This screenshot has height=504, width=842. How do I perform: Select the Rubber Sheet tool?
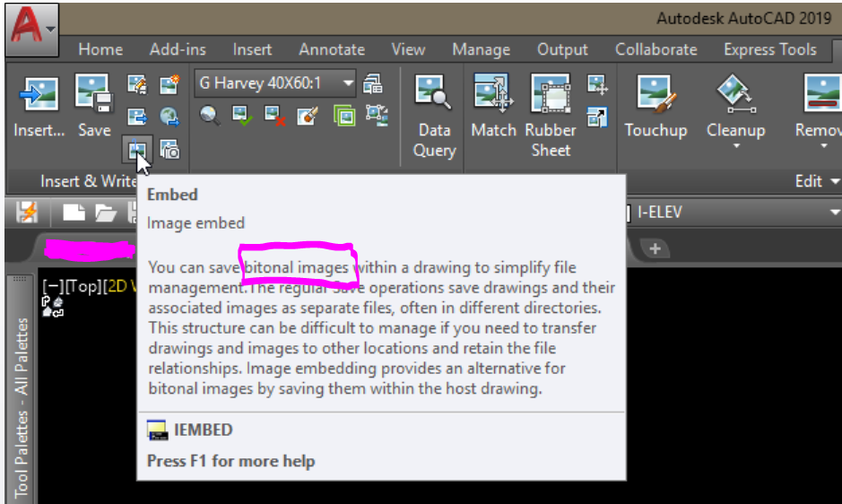(551, 117)
